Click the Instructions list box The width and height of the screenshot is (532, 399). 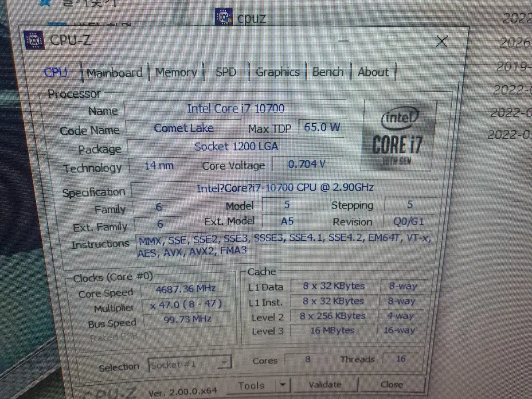pos(284,246)
